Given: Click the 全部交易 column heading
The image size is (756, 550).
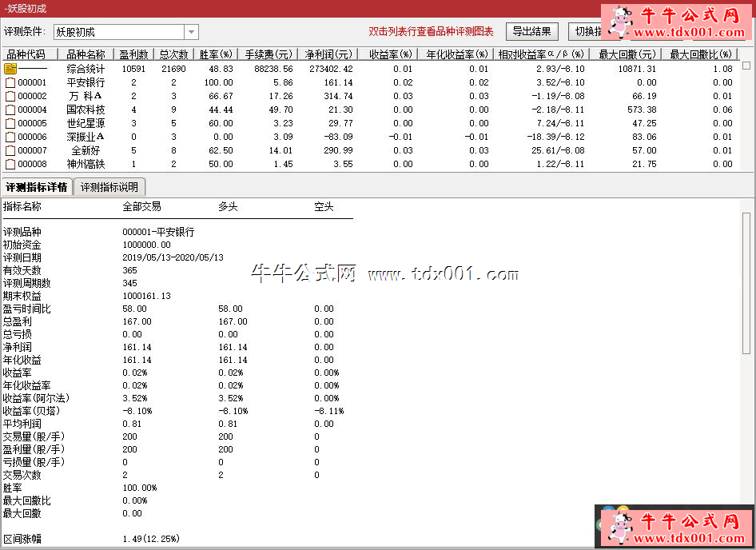Looking at the screenshot, I should coord(141,207).
